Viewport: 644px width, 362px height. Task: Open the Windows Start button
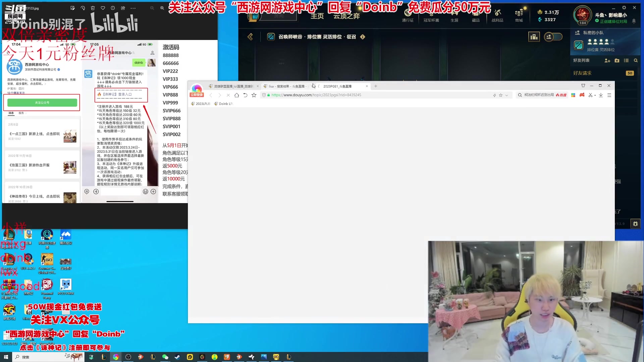[x=6, y=357]
